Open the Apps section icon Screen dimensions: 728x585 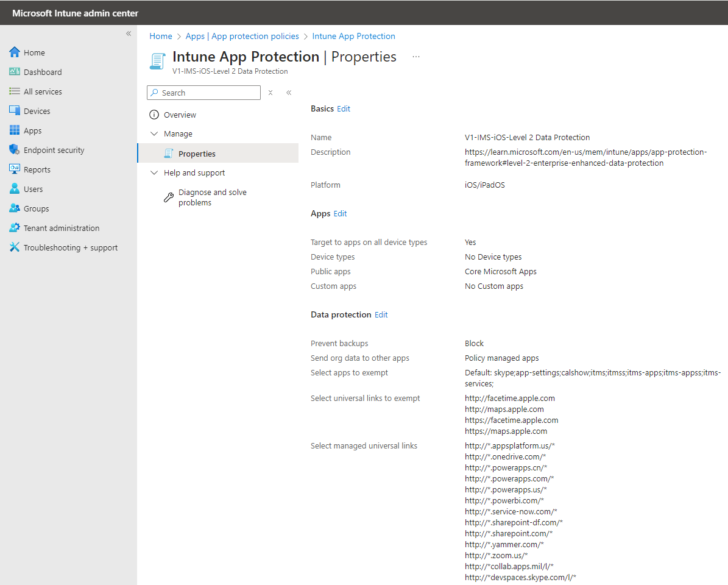coord(16,130)
